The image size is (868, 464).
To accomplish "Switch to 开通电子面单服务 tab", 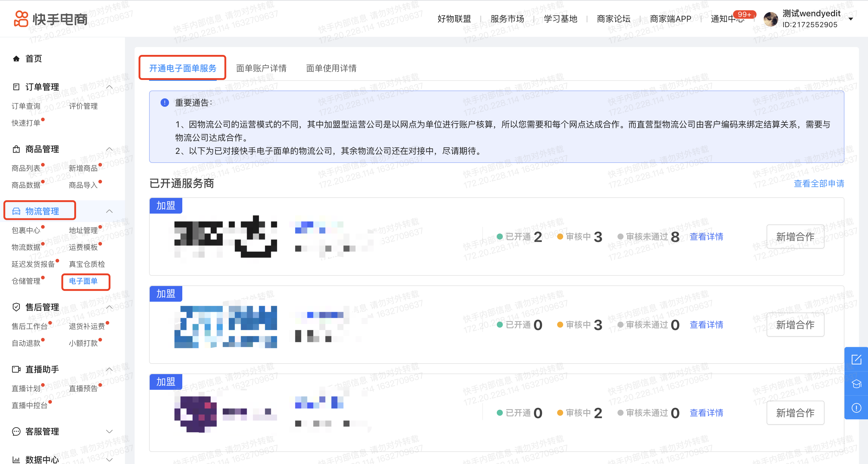I will tap(183, 68).
